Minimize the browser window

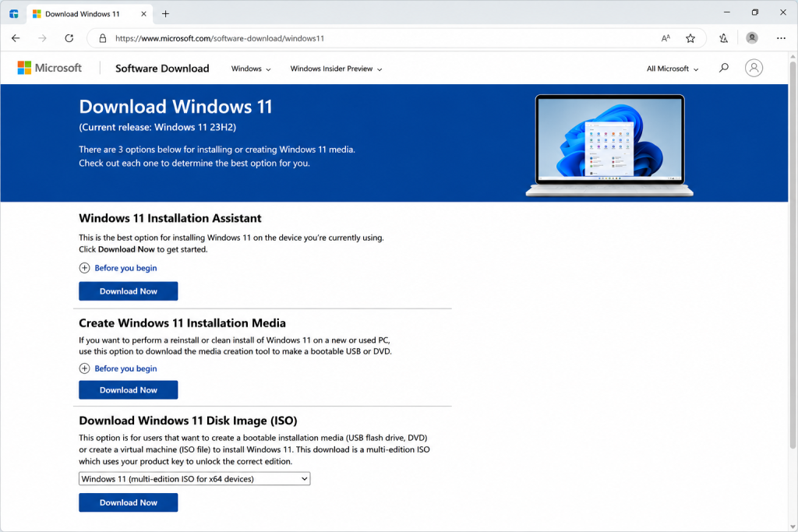[x=727, y=12]
